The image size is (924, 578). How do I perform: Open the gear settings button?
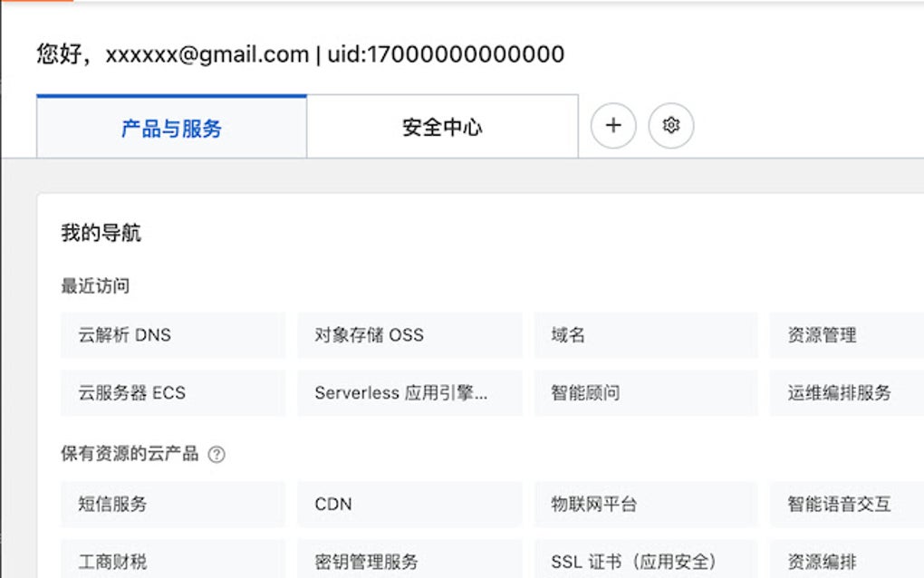pos(671,126)
